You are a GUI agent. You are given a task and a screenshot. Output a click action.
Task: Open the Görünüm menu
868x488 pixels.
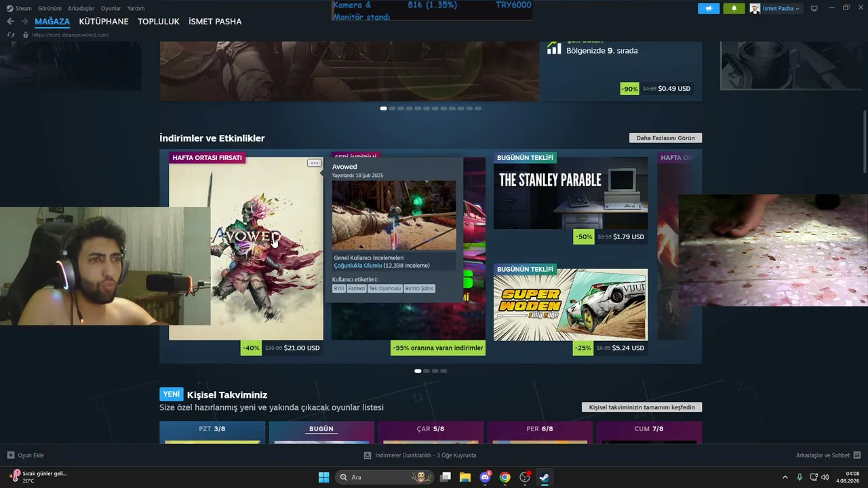point(50,8)
